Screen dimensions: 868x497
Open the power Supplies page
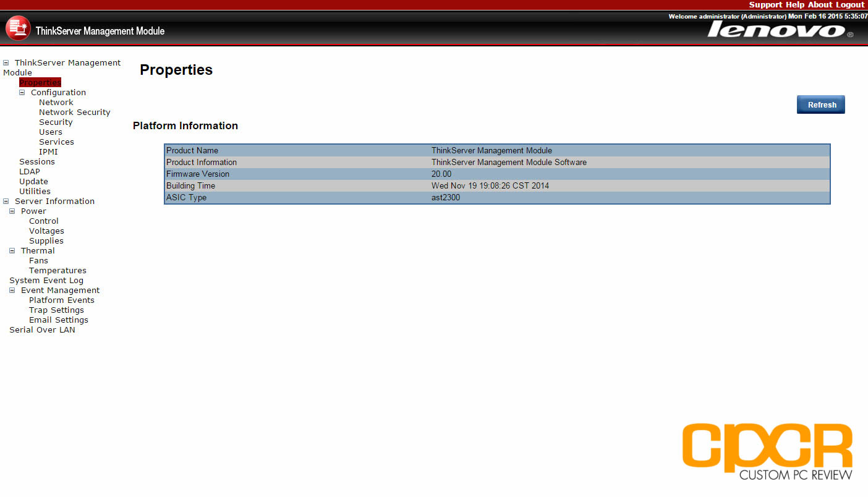tap(46, 241)
